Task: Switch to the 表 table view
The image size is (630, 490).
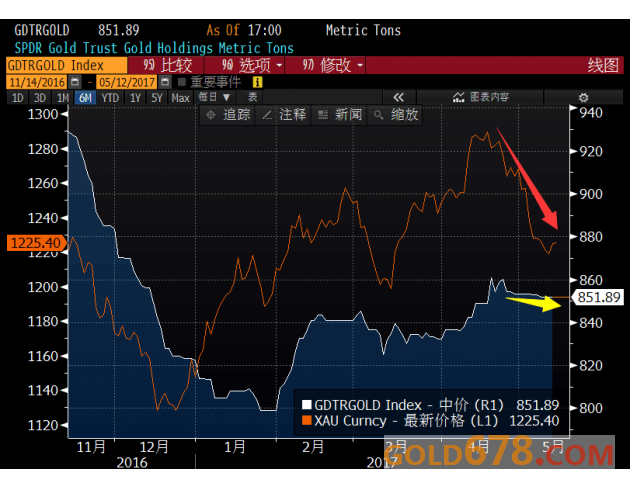Action: point(252,97)
